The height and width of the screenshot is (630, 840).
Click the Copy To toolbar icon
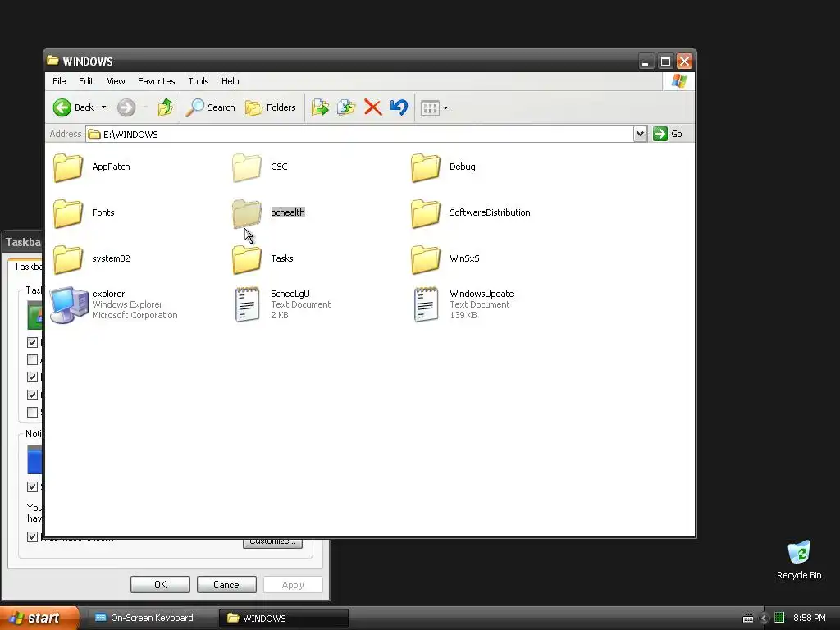pyautogui.click(x=346, y=107)
